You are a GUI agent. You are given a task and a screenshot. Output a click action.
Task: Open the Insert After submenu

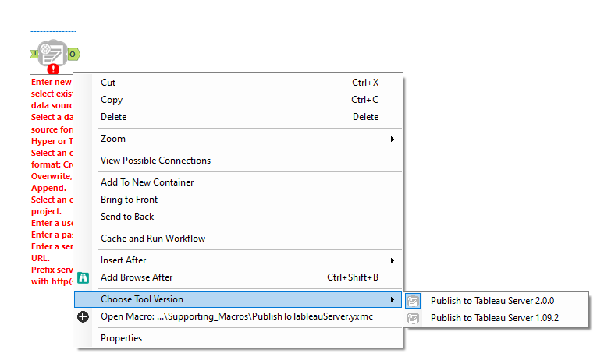pyautogui.click(x=238, y=260)
